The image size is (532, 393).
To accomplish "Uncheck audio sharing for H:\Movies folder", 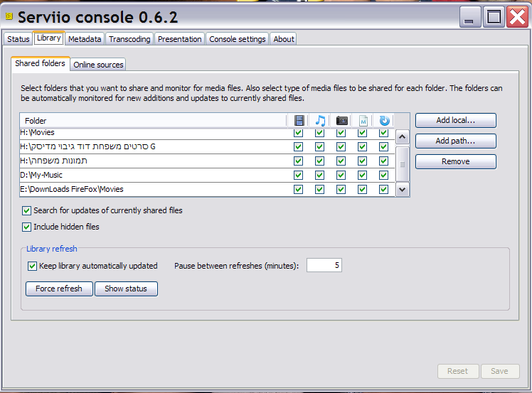I will (x=320, y=133).
